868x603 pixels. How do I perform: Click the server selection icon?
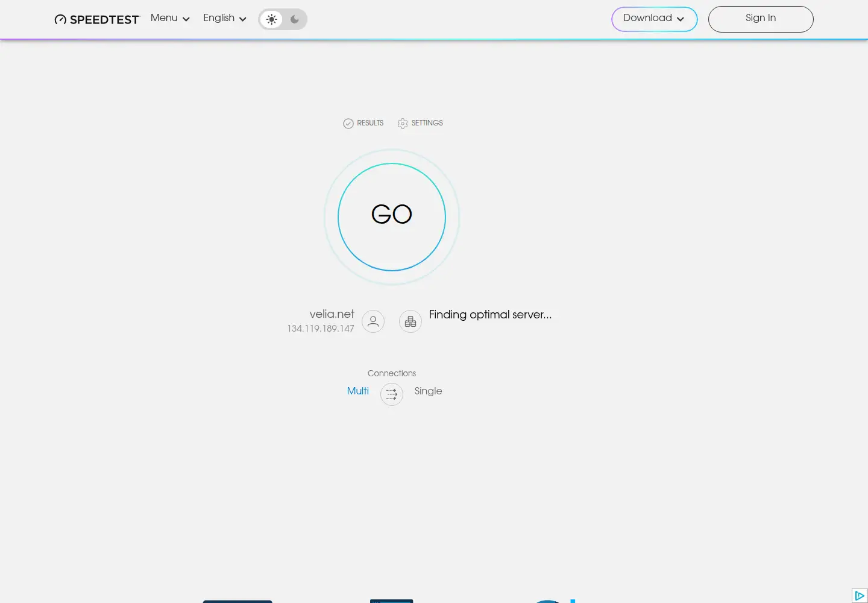click(x=410, y=321)
